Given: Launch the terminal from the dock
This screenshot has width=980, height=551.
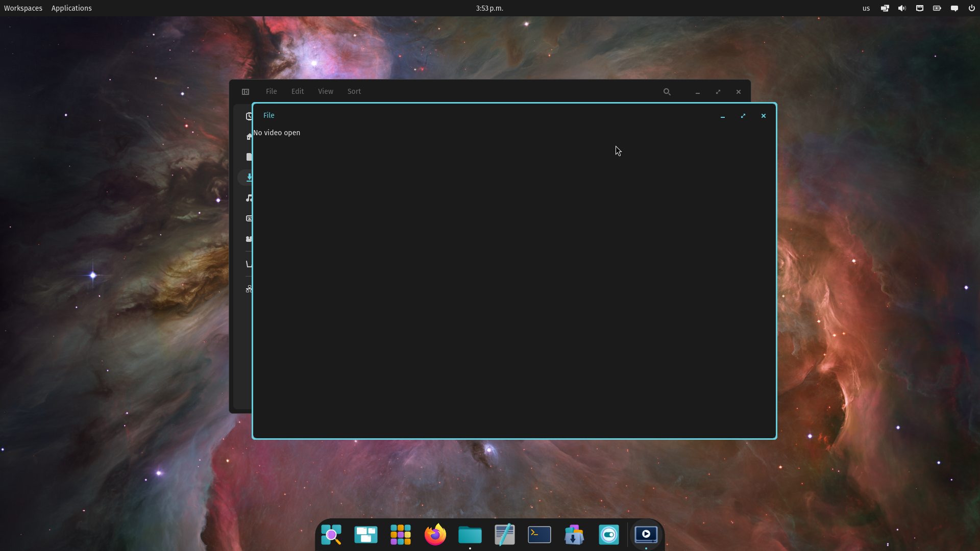Looking at the screenshot, I should tap(540, 535).
